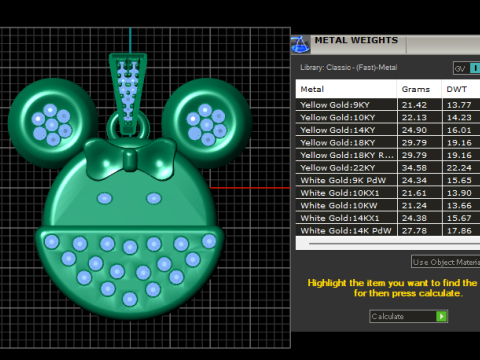
Task: Select the Yellow Gold:9KY row
Action: coord(388,105)
